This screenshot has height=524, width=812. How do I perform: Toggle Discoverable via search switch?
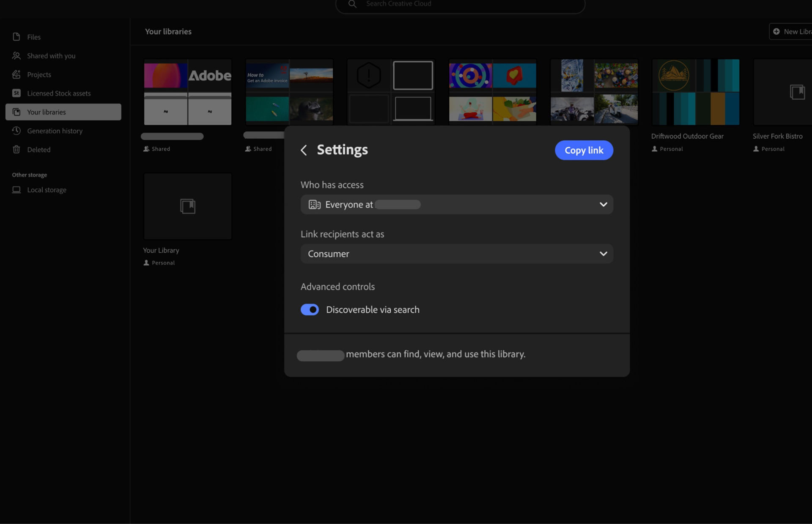310,310
